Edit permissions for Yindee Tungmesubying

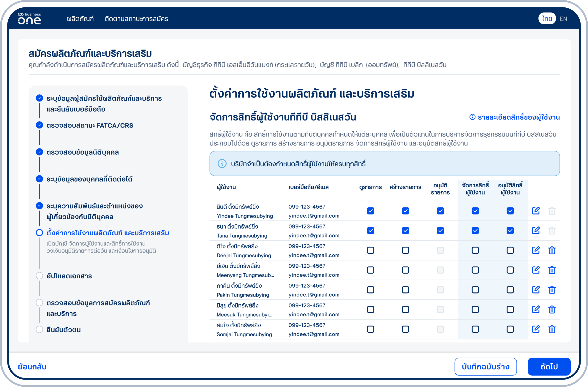(x=536, y=211)
